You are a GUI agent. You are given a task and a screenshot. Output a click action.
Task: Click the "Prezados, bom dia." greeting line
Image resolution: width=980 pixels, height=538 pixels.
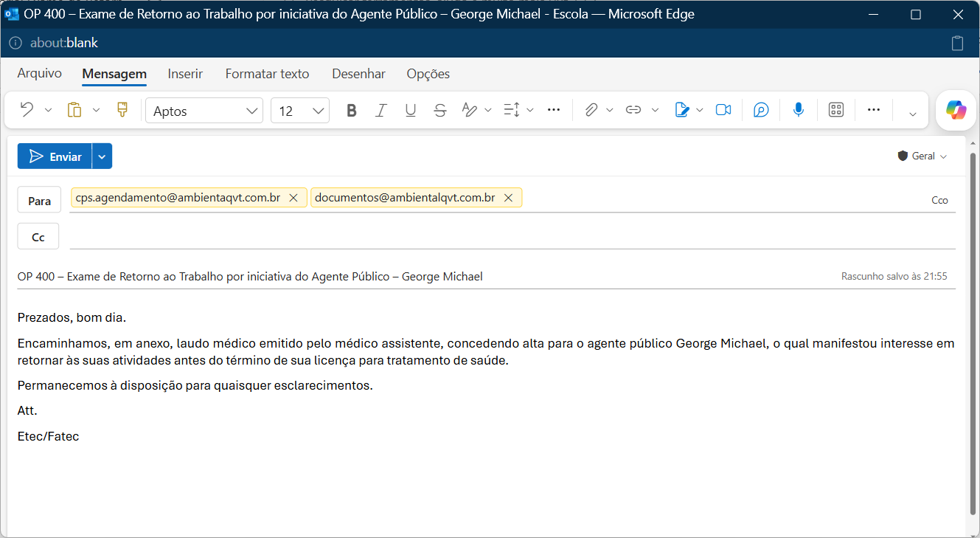[72, 318]
